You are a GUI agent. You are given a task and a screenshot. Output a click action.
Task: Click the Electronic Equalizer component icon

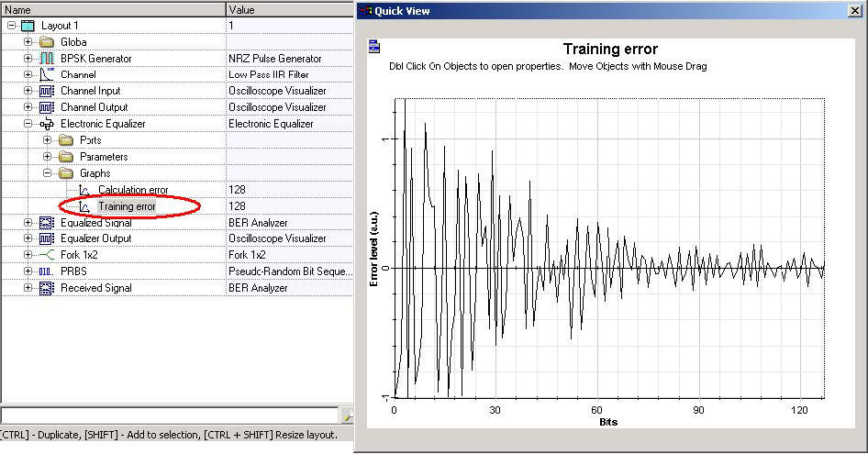pos(47,124)
